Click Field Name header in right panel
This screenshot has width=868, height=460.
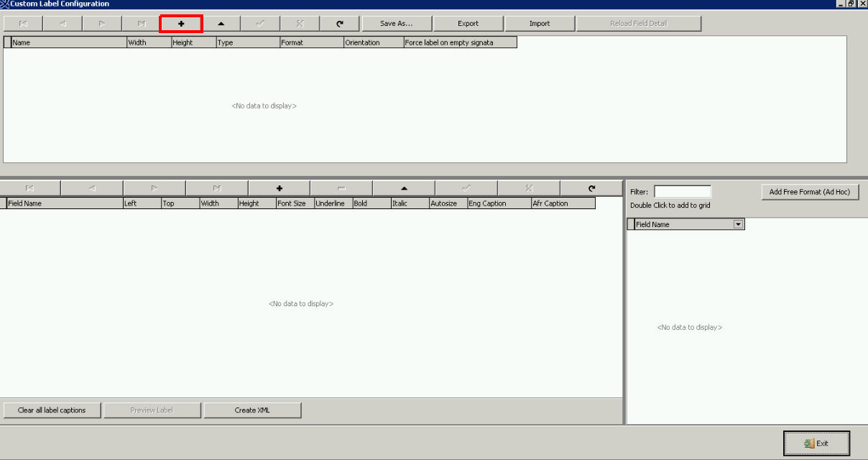[x=689, y=225]
